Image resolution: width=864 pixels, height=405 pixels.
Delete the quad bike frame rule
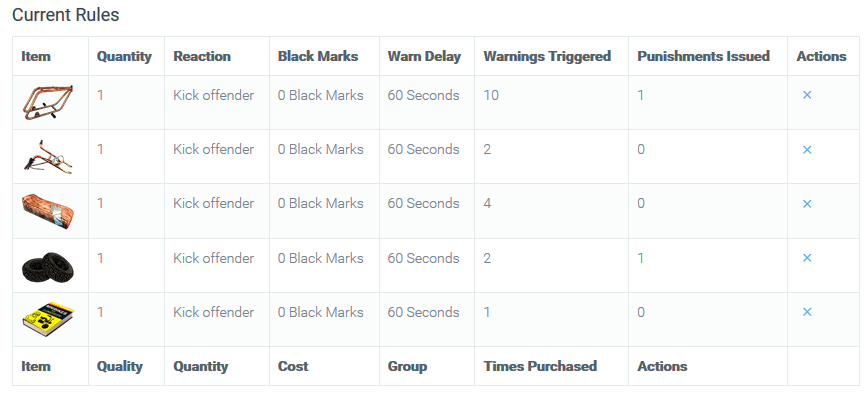click(x=807, y=95)
